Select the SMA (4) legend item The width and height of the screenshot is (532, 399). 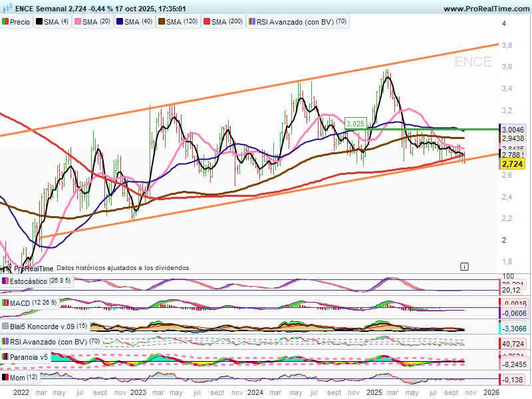point(52,22)
